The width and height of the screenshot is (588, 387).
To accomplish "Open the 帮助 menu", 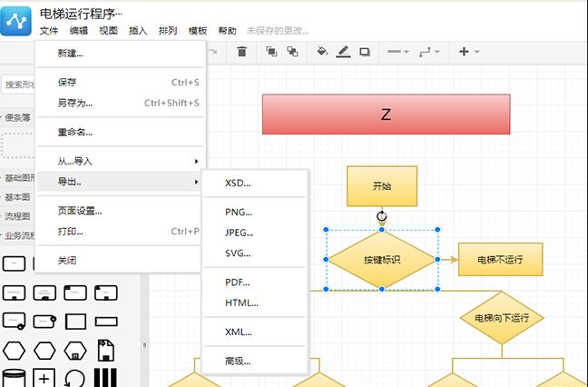I will (x=227, y=31).
